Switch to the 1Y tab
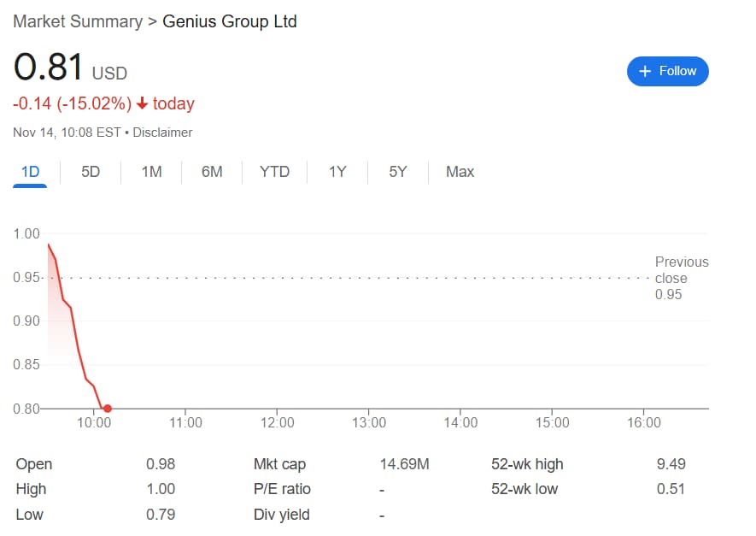Image resolution: width=756 pixels, height=536 pixels. tap(337, 172)
